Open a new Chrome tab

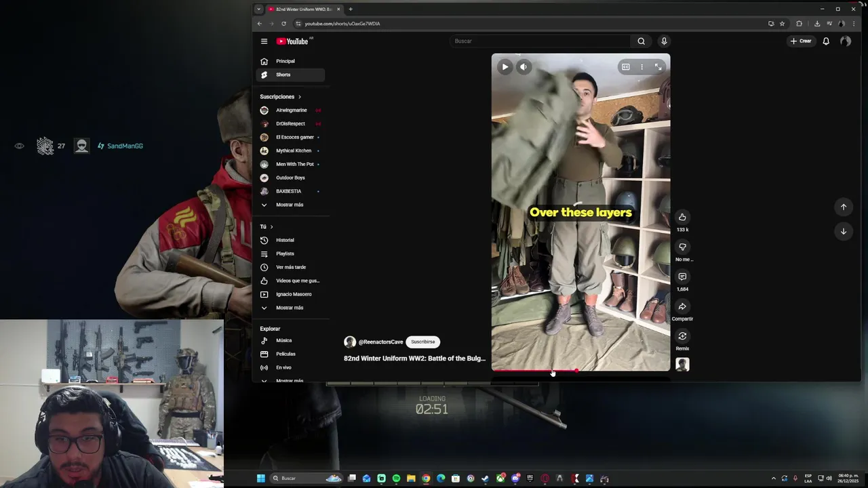point(351,9)
